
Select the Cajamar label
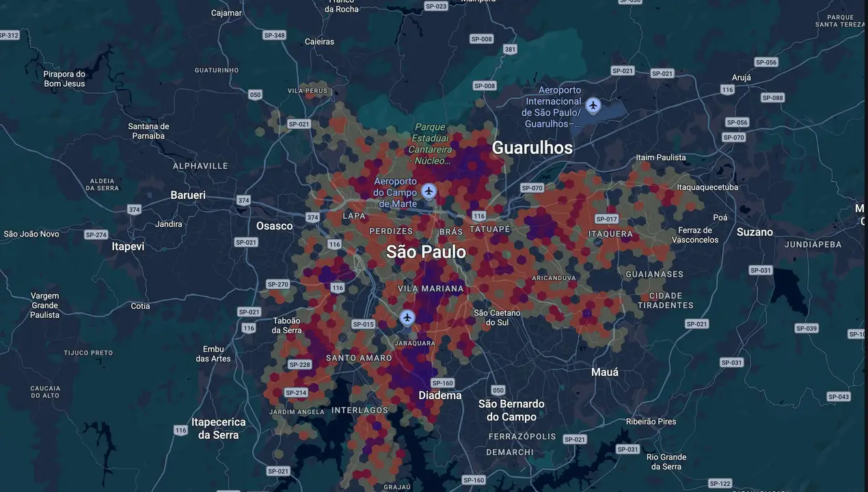coord(226,13)
